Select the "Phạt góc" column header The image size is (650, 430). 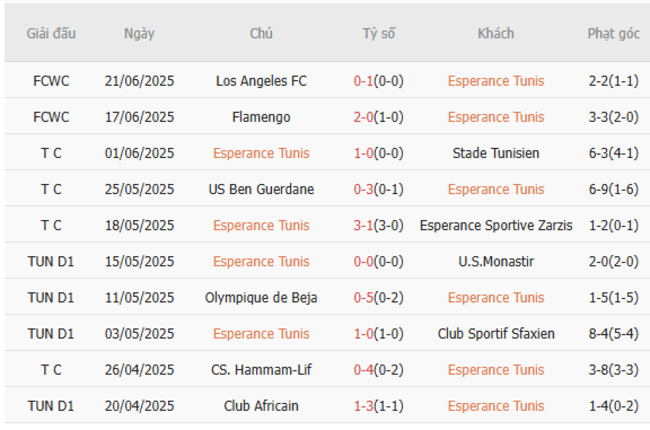point(613,34)
